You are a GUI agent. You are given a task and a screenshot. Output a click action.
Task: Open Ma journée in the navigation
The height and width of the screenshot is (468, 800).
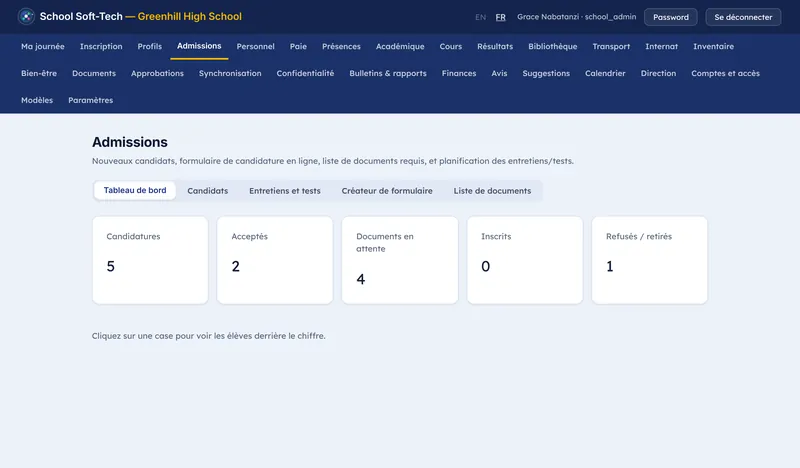[x=43, y=46]
